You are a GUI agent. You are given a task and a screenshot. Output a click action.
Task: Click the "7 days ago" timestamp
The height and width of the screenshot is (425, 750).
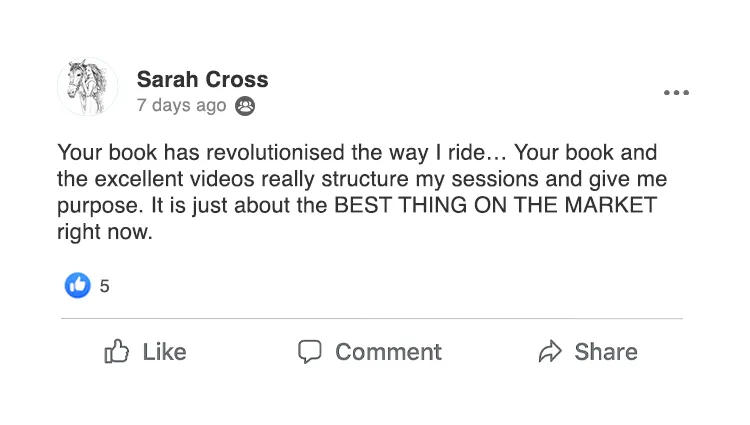point(181,105)
